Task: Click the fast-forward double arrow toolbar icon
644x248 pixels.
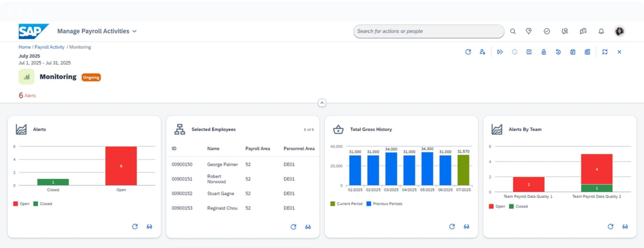Action: coord(500,52)
